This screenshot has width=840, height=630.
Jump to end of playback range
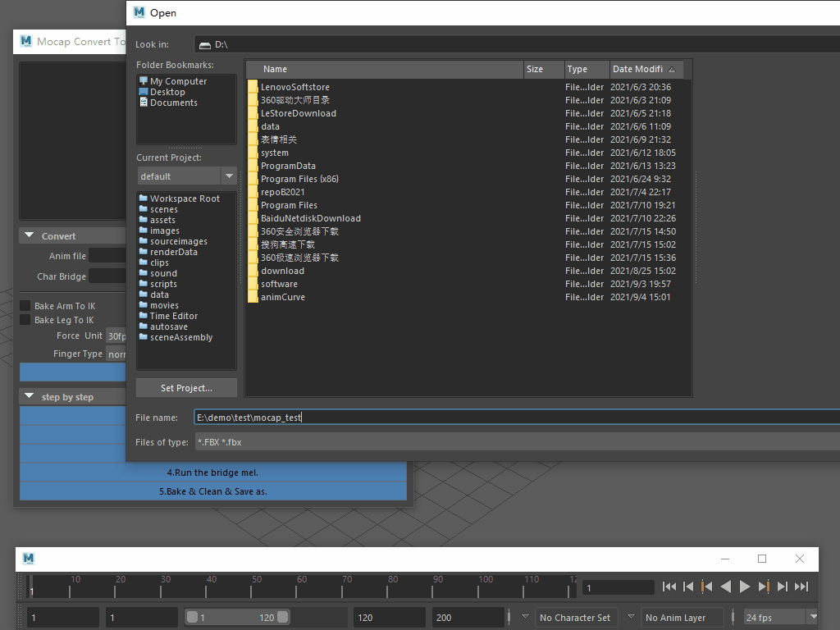801,587
